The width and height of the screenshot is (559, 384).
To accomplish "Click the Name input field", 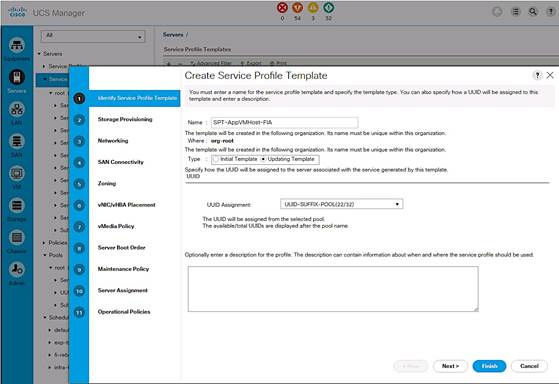I will [284, 122].
